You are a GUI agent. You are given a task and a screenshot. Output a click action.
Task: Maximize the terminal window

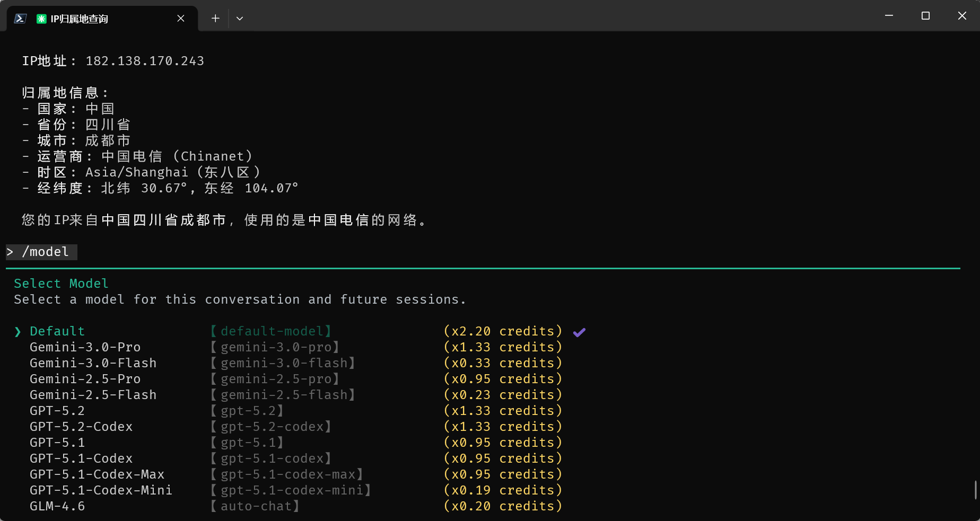925,16
